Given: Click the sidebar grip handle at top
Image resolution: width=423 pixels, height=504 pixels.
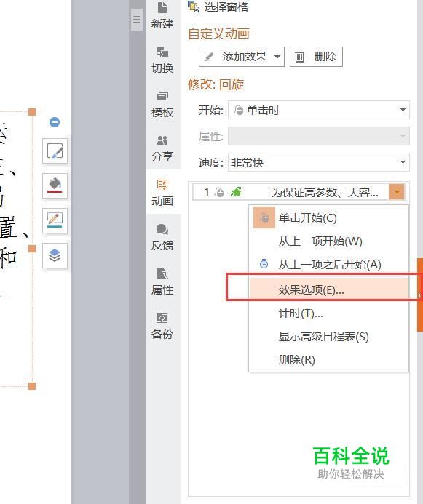Looking at the screenshot, I should pyautogui.click(x=137, y=20).
